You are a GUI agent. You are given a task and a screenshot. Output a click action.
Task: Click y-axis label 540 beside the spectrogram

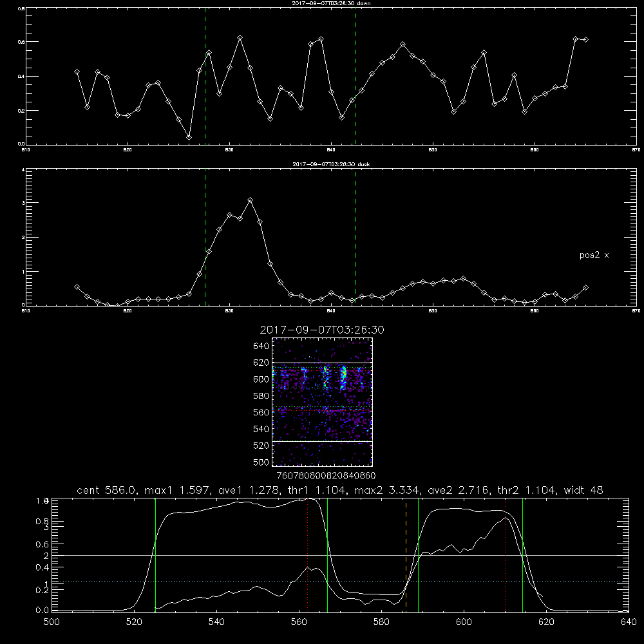tap(261, 429)
